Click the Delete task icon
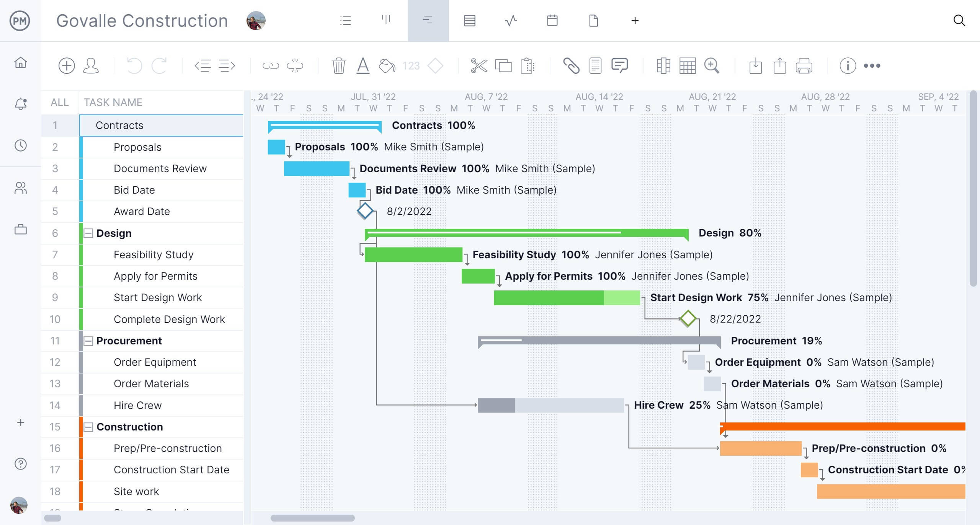Screen dimensions: 980x525 [338, 65]
